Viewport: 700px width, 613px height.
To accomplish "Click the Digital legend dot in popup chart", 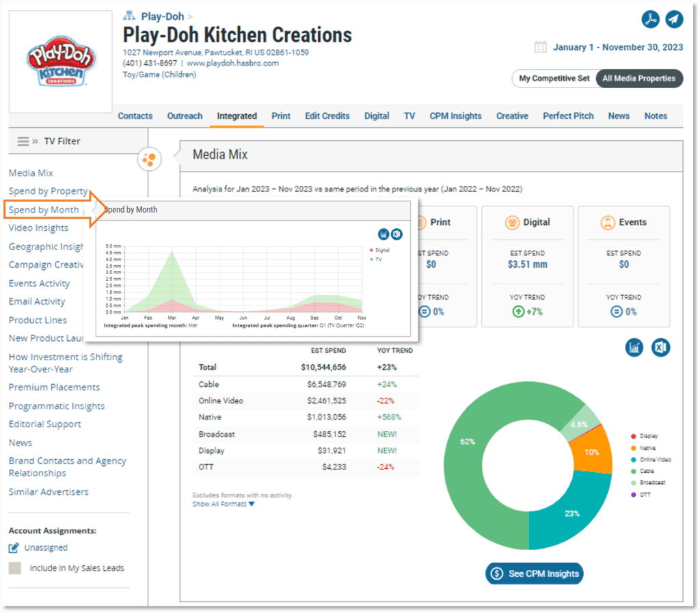I will coord(371,250).
